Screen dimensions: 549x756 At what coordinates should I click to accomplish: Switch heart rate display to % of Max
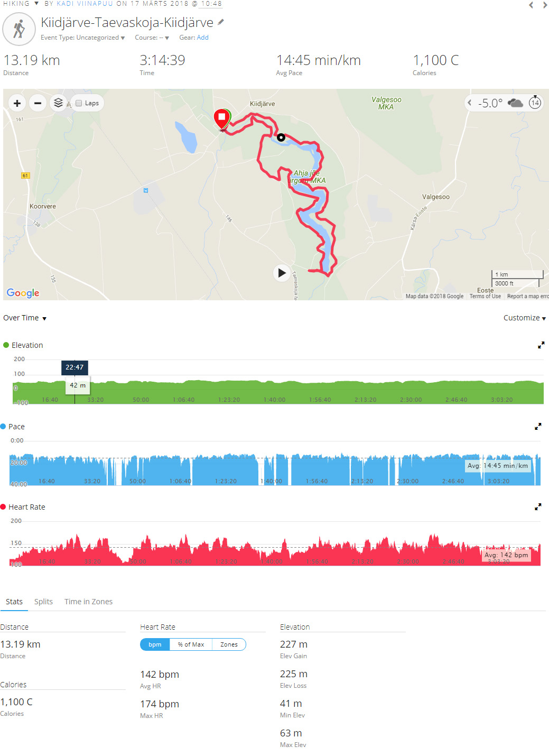coord(191,644)
